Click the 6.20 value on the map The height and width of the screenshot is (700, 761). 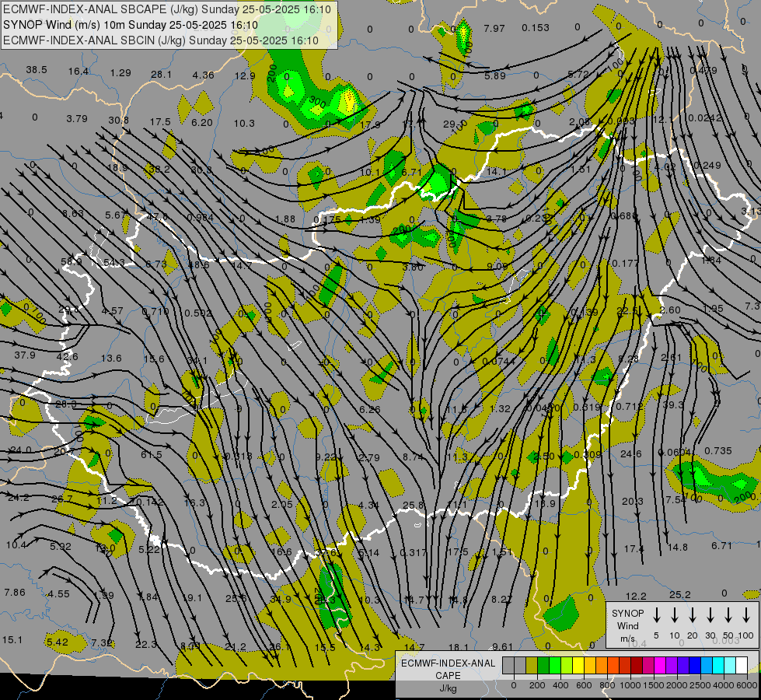(202, 123)
